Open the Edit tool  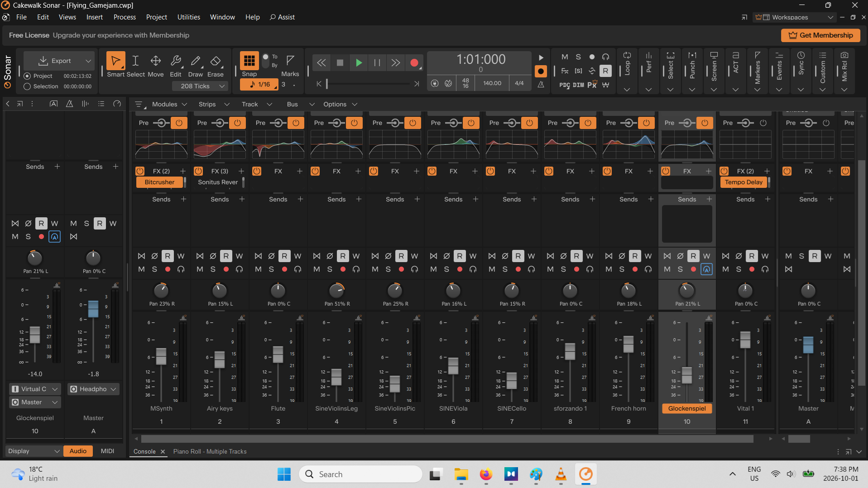pyautogui.click(x=176, y=61)
